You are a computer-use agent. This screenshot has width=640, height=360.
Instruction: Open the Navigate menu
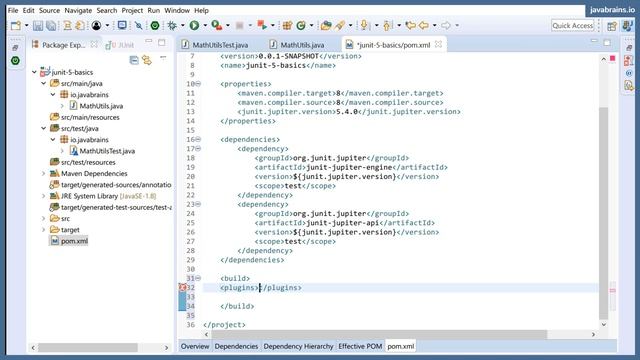[x=78, y=10]
